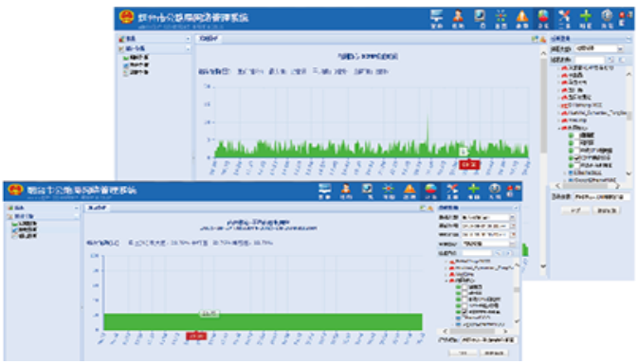638x364 pixels.
Task: Click the green plus icon in front window toolbar
Action: [473, 190]
